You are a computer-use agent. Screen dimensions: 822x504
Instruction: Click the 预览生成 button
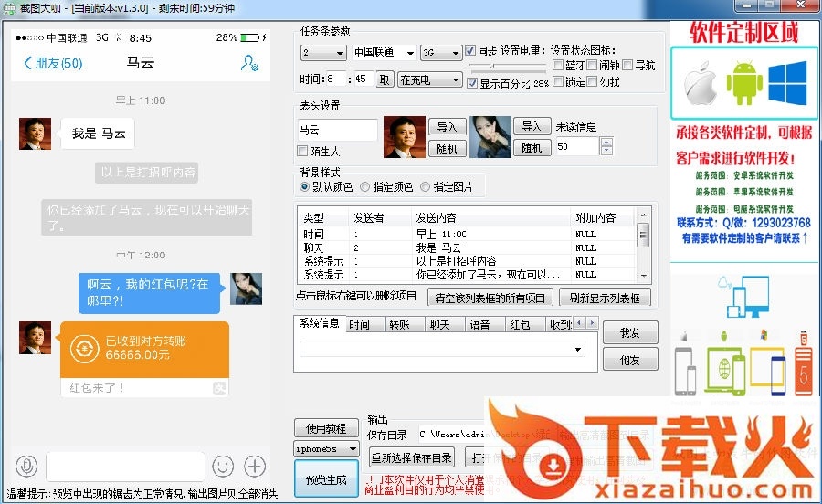point(326,479)
